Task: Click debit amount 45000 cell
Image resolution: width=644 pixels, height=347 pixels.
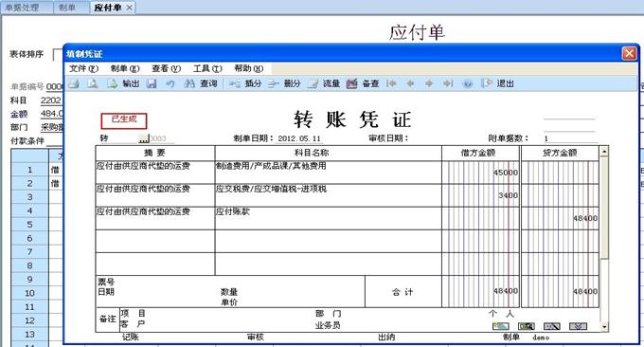Action: [480, 173]
